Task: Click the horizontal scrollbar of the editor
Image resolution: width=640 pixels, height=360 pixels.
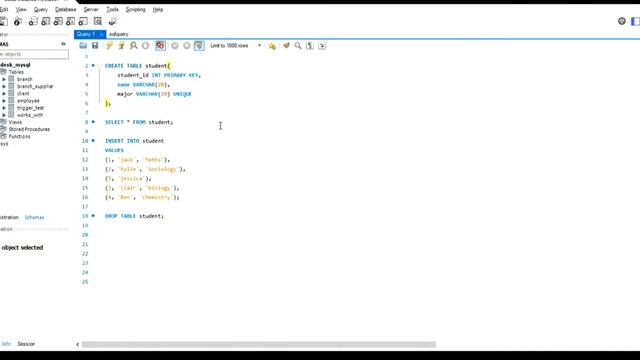Action: (x=259, y=344)
